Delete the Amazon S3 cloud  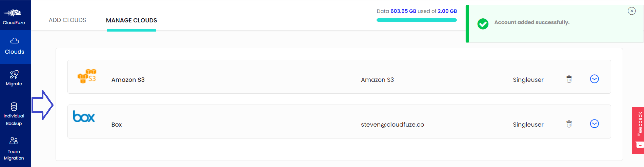(569, 79)
